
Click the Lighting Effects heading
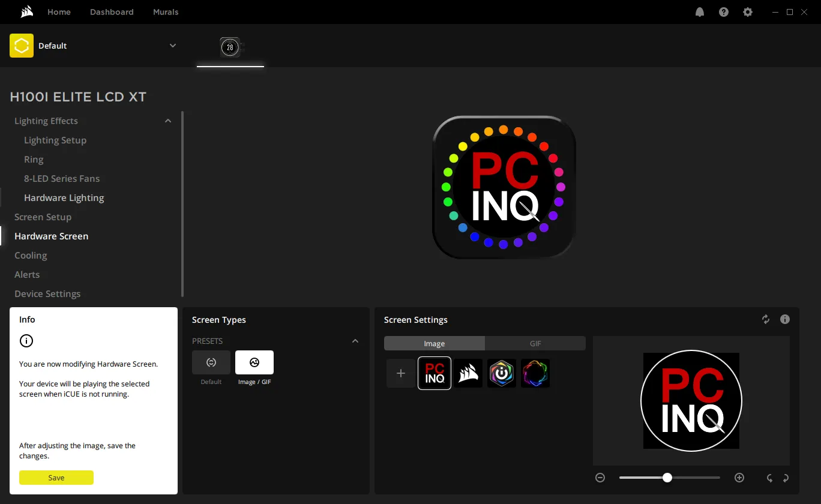click(x=46, y=121)
